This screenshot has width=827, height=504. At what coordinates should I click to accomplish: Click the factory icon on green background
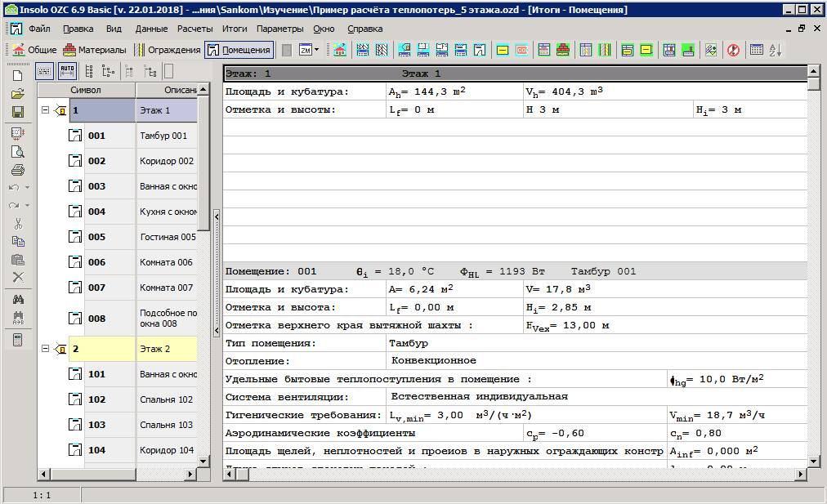[688, 50]
